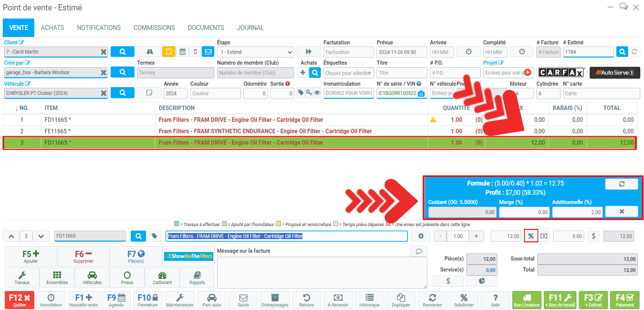Click the F12 Quitter button
Viewport: 644px width, 310px height.
tap(19, 300)
